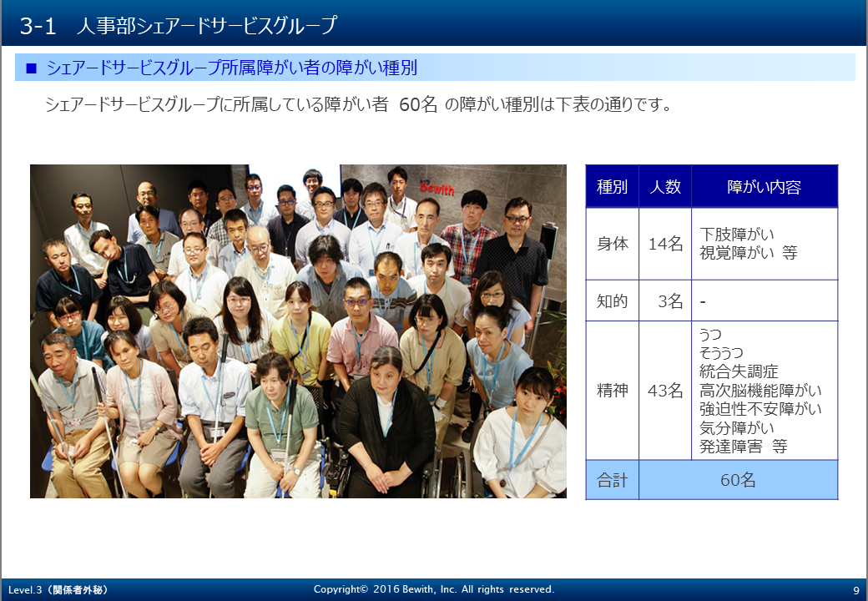Screen dimensions: 868x601
Task: Click the '気分障がい' entry in table
Action: pyautogui.click(x=737, y=427)
